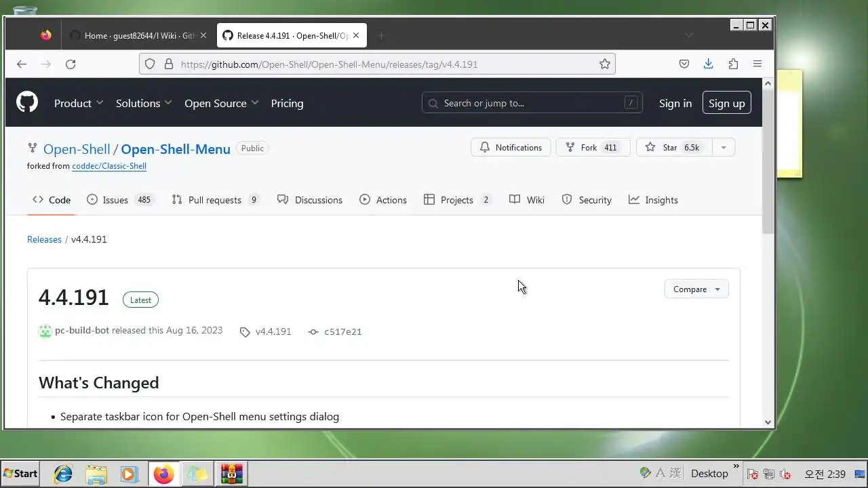Click the tracking protection shield icon
The image size is (868, 488).
[150, 64]
